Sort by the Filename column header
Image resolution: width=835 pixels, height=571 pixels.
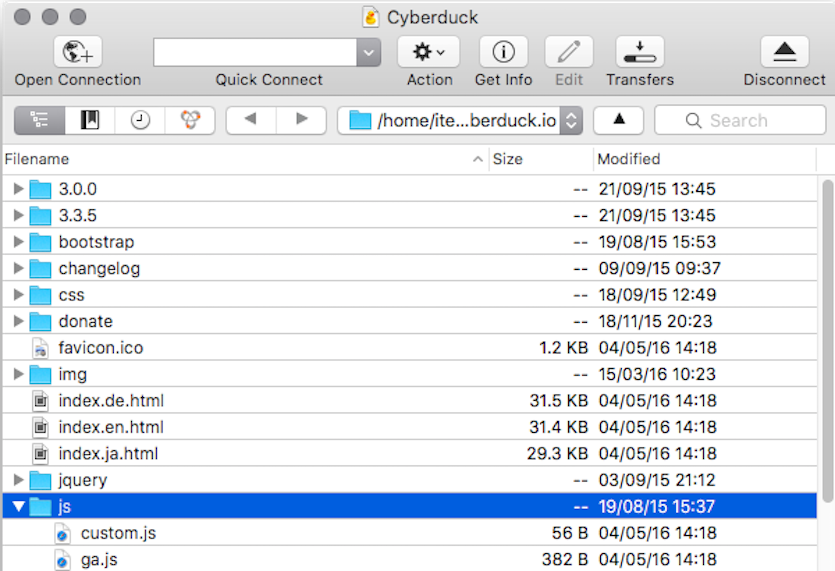pyautogui.click(x=245, y=159)
